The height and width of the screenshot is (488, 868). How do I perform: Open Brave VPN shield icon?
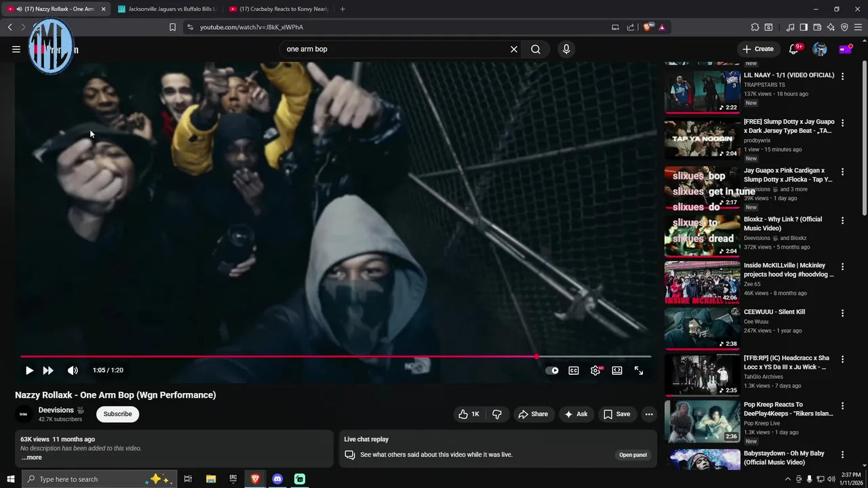(844, 27)
